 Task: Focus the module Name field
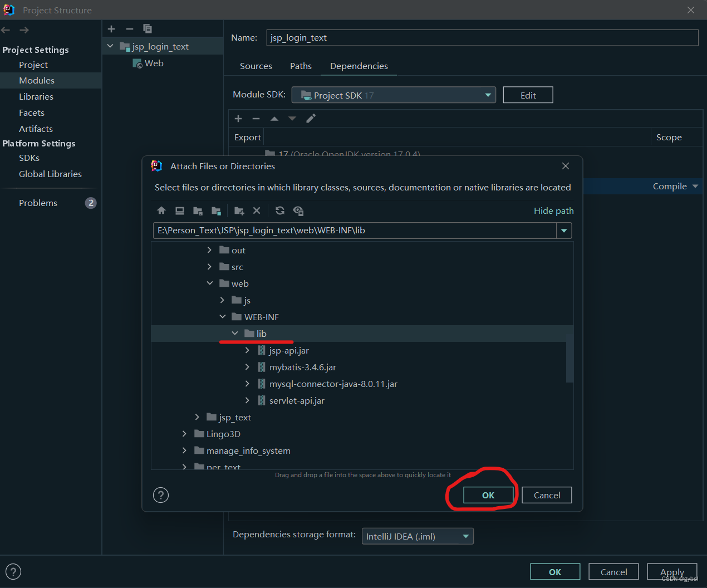point(482,37)
